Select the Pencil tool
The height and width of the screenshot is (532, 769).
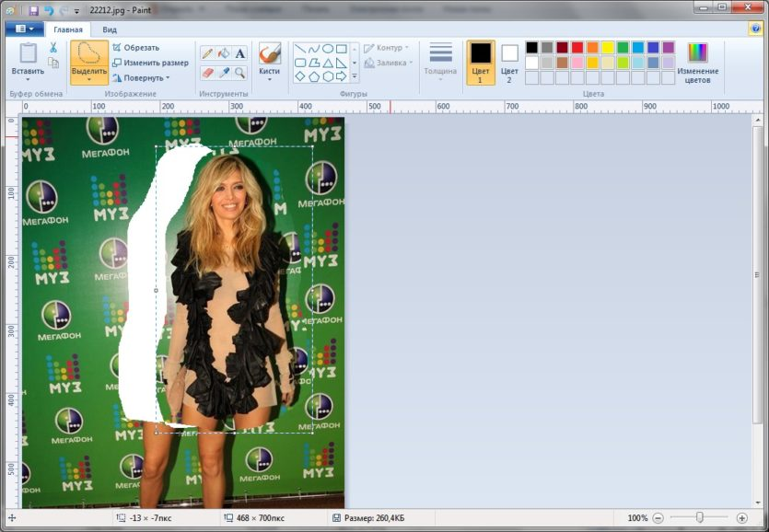(x=207, y=53)
